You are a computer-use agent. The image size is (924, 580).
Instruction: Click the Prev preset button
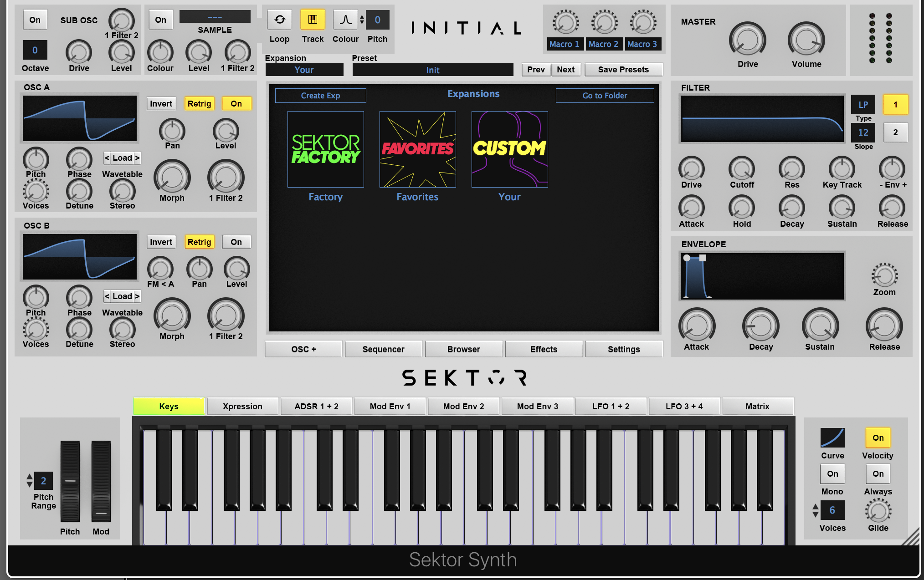(x=536, y=70)
